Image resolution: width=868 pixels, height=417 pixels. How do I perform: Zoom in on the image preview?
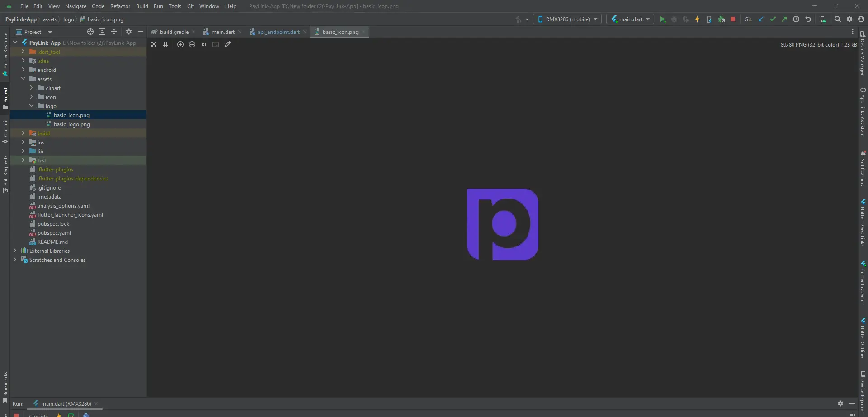click(180, 44)
